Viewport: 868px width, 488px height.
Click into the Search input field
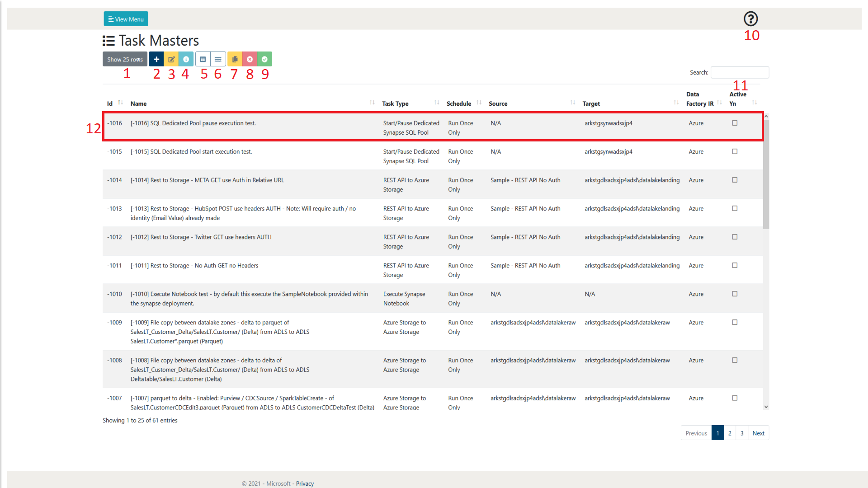tap(740, 72)
